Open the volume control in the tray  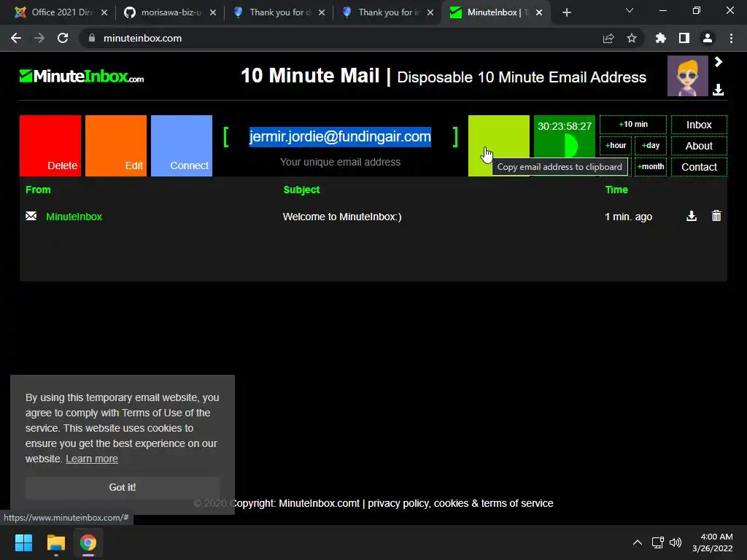point(676,542)
